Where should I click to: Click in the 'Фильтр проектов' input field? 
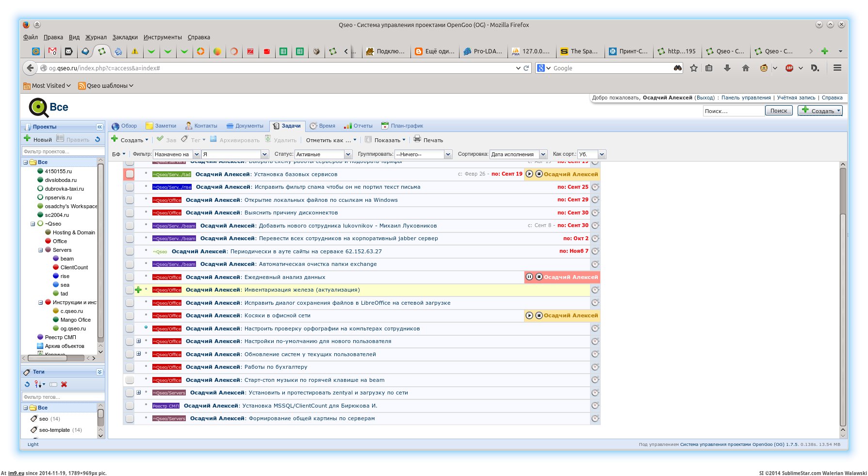[x=62, y=151]
